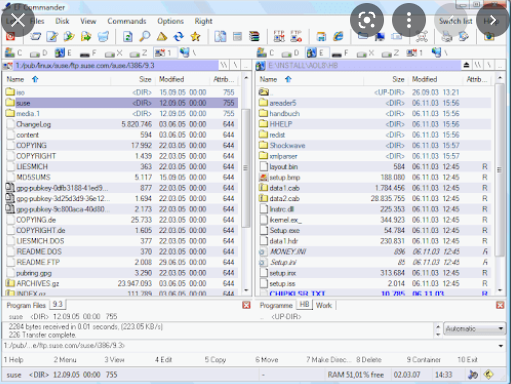
Task: Click the yellow triangle toolbar icon
Action: pyautogui.click(x=162, y=36)
